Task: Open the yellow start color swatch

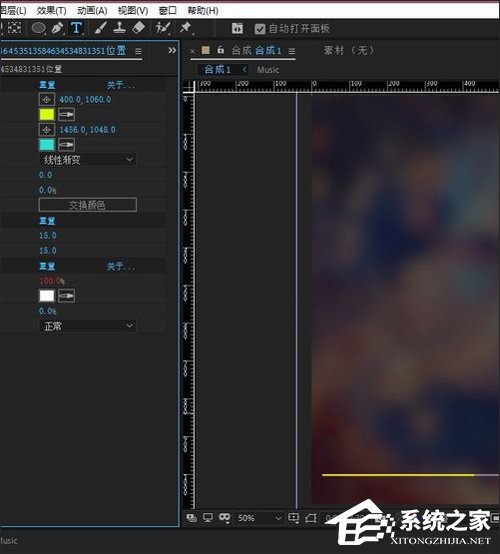Action: point(47,114)
